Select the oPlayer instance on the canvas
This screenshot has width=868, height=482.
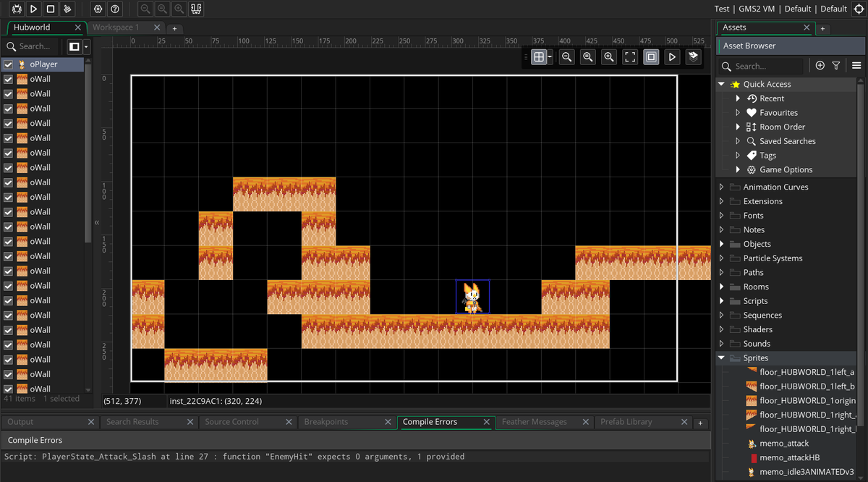pyautogui.click(x=472, y=297)
